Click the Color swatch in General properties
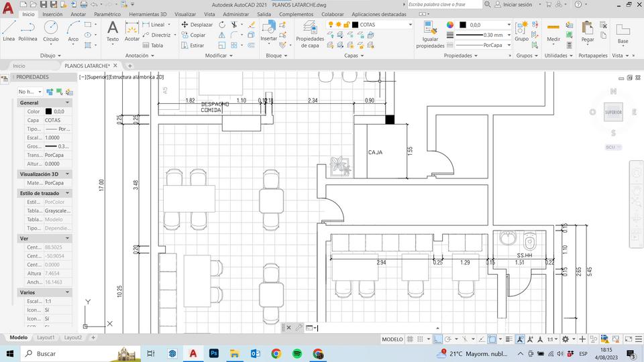Viewport: 644px width, 362px height. pos(48,111)
